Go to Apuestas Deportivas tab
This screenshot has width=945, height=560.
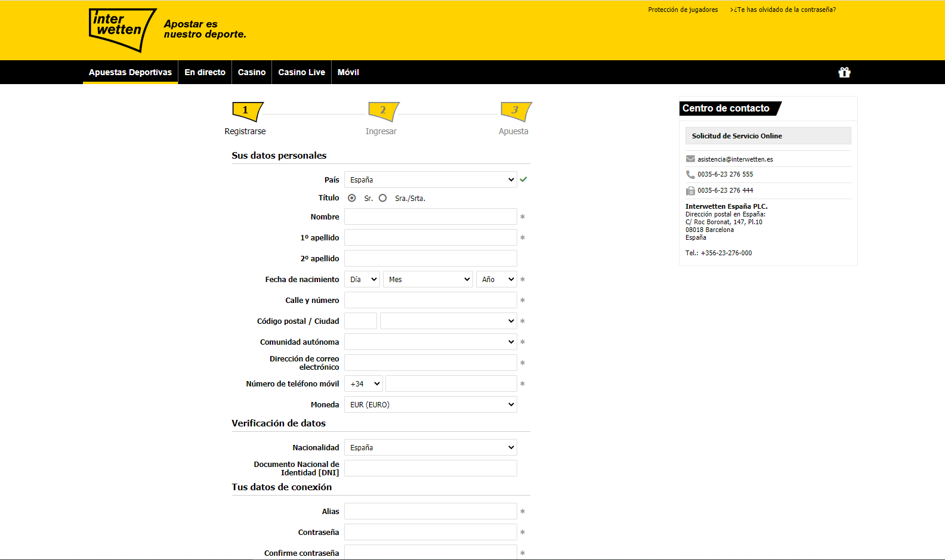coord(130,72)
